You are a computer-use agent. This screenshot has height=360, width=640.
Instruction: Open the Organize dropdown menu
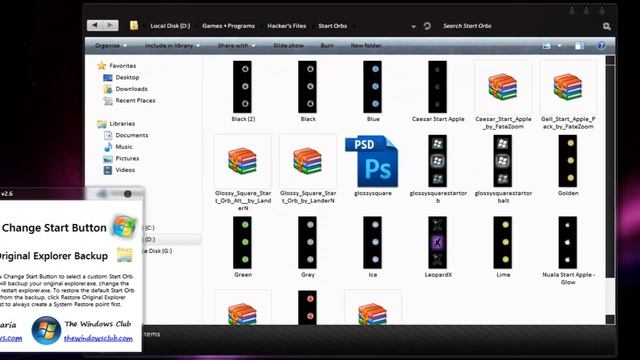click(111, 45)
